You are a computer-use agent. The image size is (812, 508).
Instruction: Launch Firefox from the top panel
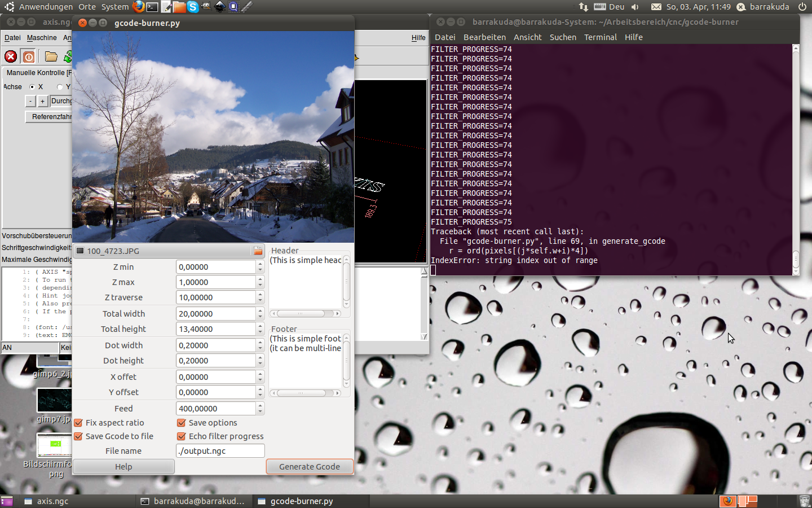[139, 7]
